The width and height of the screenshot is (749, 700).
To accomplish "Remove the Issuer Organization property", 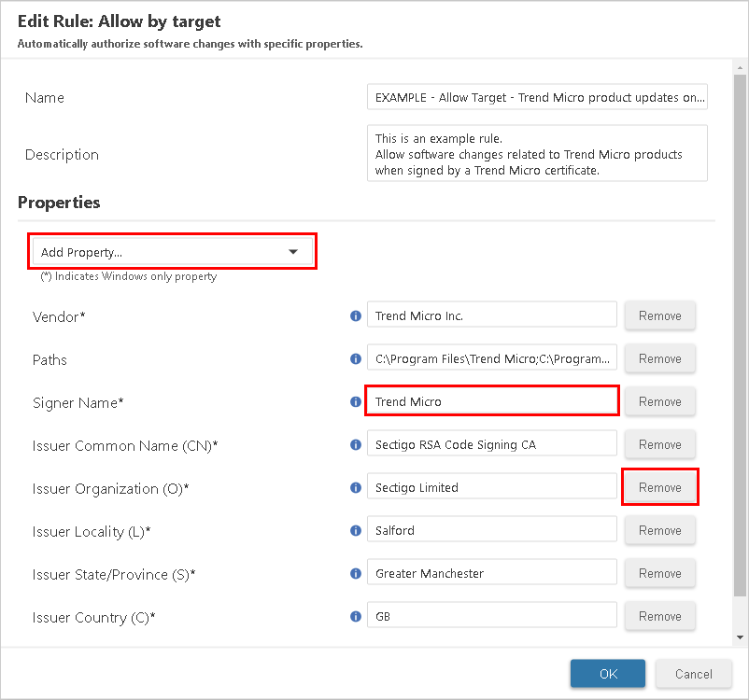I will pyautogui.click(x=659, y=487).
